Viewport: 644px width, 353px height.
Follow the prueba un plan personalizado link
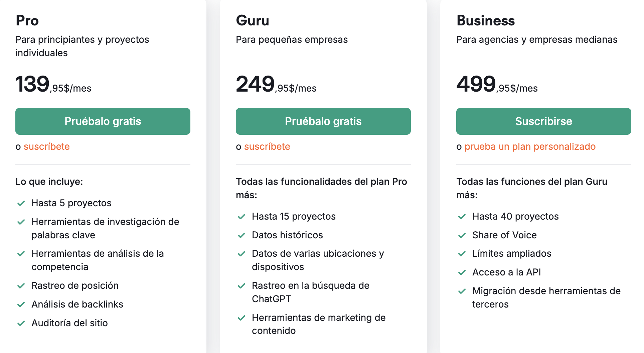[530, 146]
